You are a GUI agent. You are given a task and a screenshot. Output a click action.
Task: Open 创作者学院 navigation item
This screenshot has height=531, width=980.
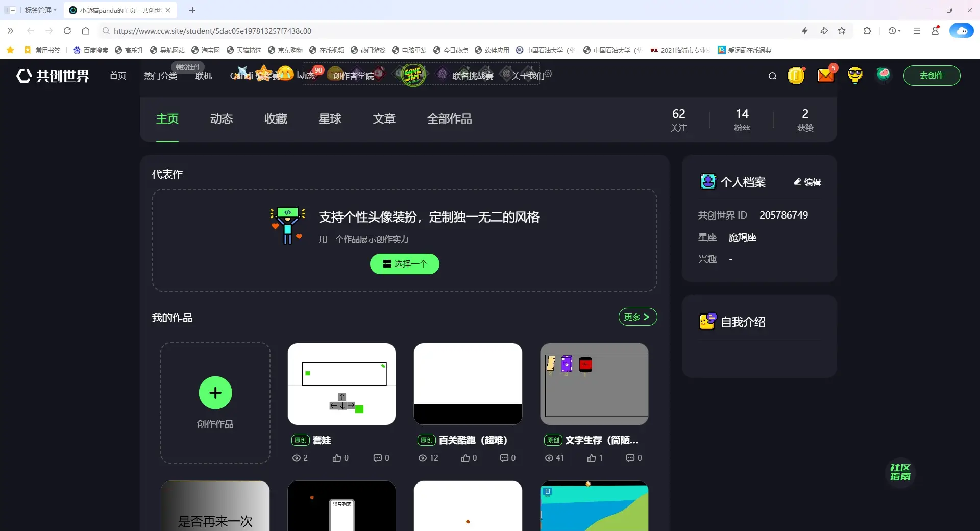tap(353, 76)
